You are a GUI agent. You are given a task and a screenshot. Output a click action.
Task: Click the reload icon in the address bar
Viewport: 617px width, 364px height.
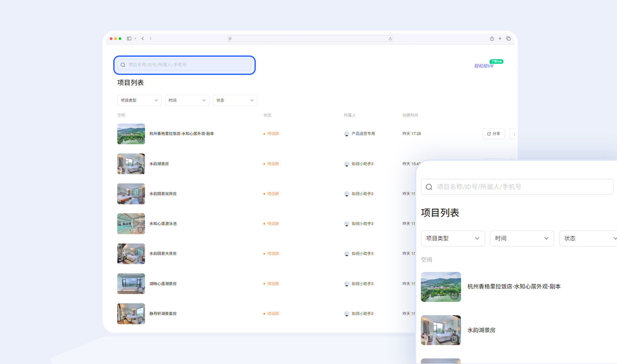[x=390, y=39]
